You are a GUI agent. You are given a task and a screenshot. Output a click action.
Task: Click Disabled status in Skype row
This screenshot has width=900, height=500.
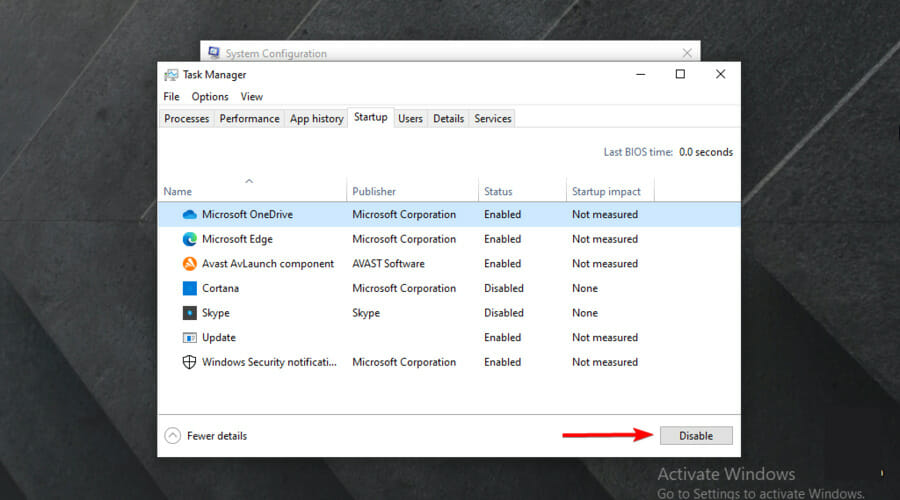click(503, 313)
